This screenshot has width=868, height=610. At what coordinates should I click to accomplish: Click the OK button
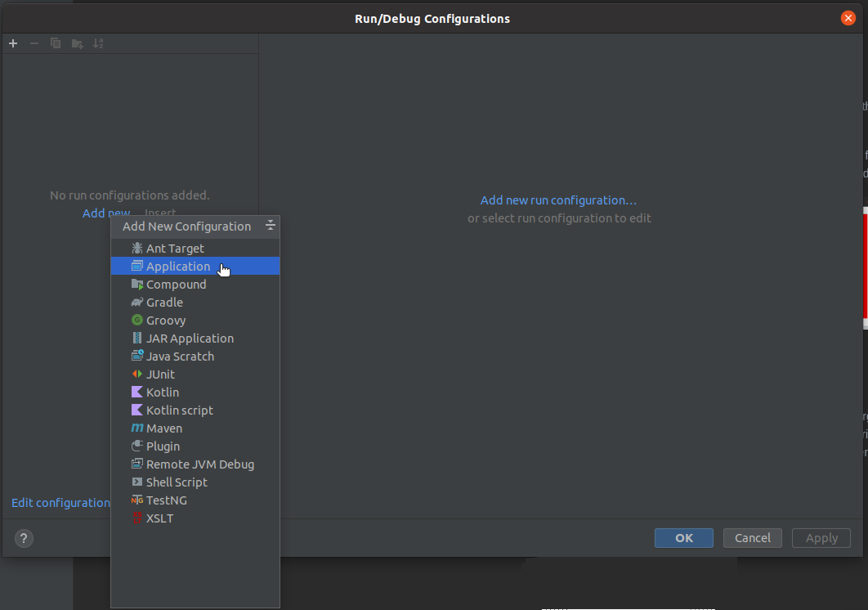[x=683, y=538]
